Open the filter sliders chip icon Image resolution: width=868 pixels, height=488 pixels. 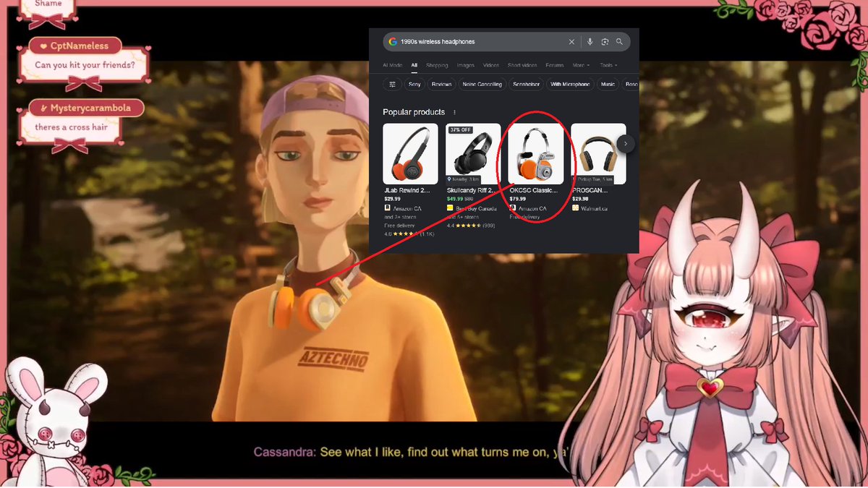[x=392, y=84]
